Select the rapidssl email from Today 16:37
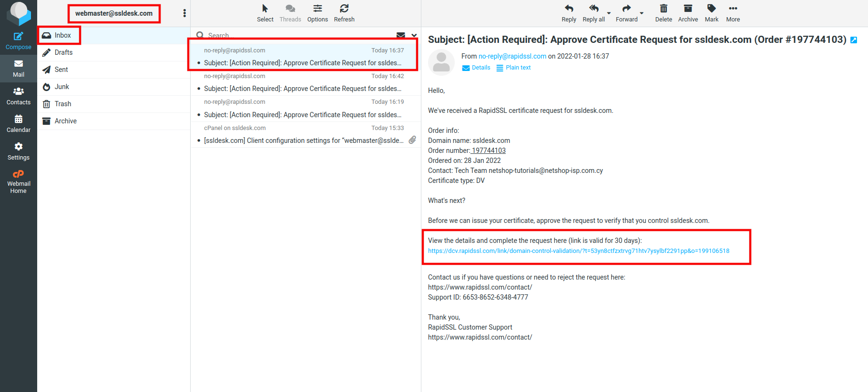The image size is (868, 392). [305, 57]
